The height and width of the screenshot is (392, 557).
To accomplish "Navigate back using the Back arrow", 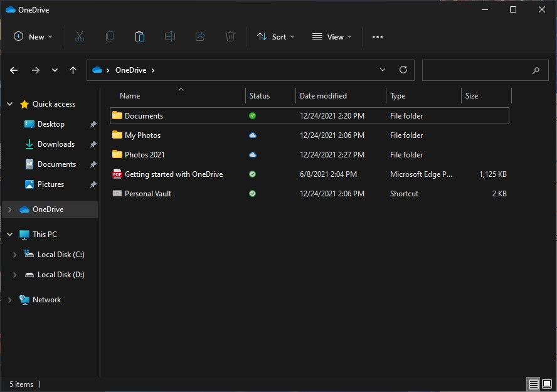I will pyautogui.click(x=13, y=70).
